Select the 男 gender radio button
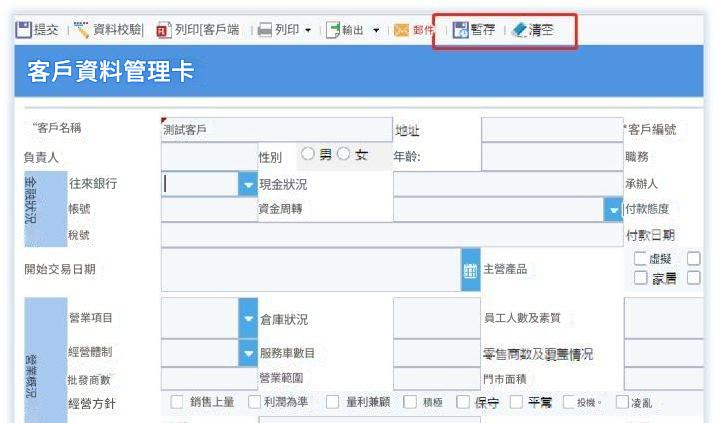The image size is (720, 423). tap(308, 154)
